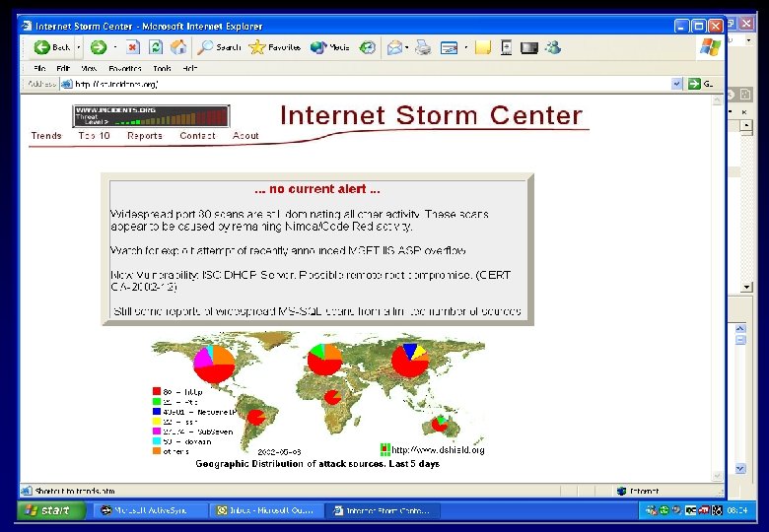Click the Asia pie chart on map
The width and height of the screenshot is (769, 532).
tap(410, 361)
